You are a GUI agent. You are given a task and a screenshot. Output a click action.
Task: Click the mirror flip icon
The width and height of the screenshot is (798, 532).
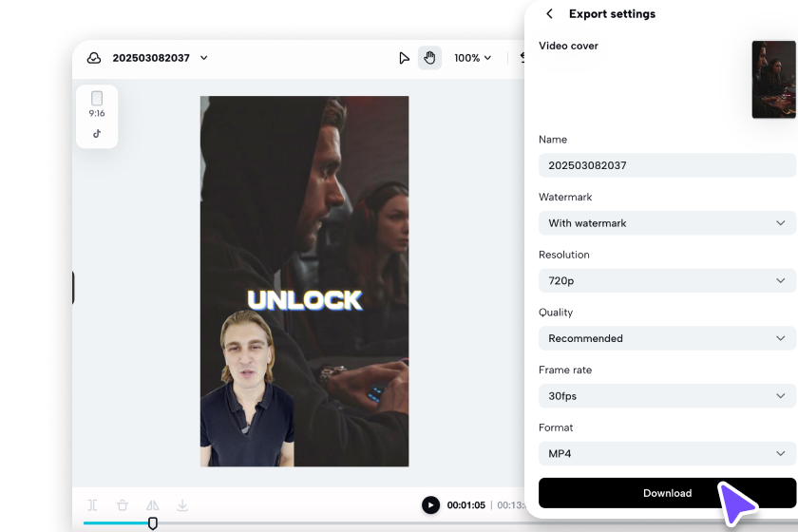[152, 505]
